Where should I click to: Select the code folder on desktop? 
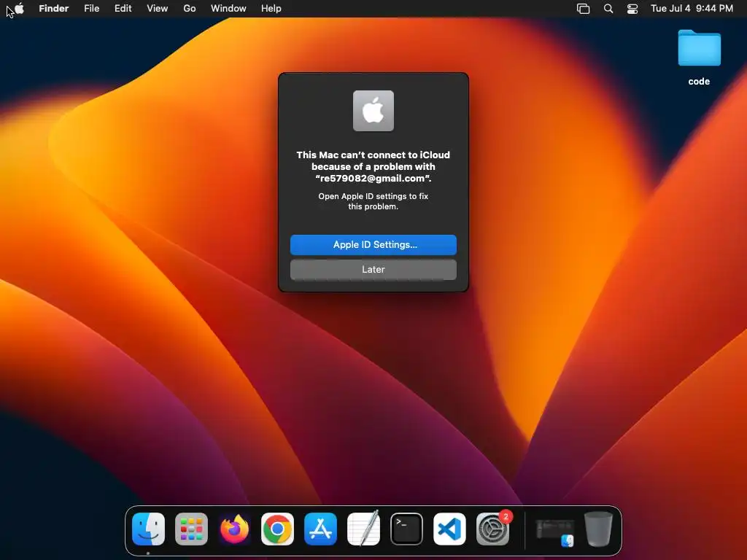[699, 57]
